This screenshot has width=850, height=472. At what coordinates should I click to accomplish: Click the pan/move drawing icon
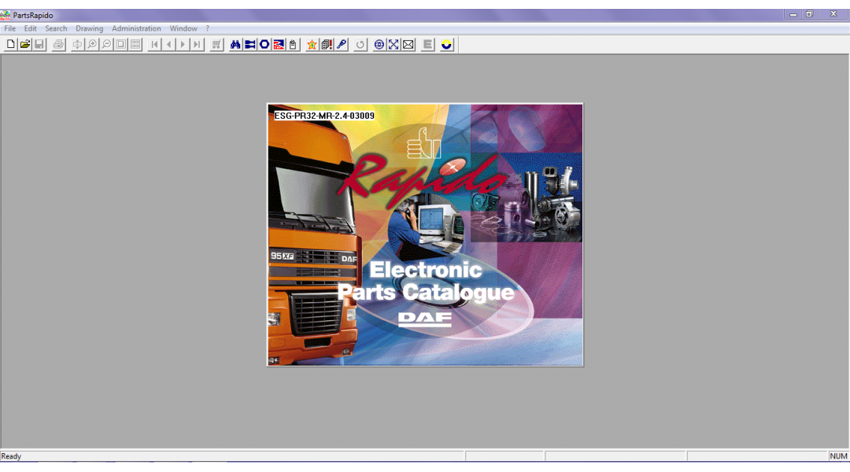tap(78, 44)
